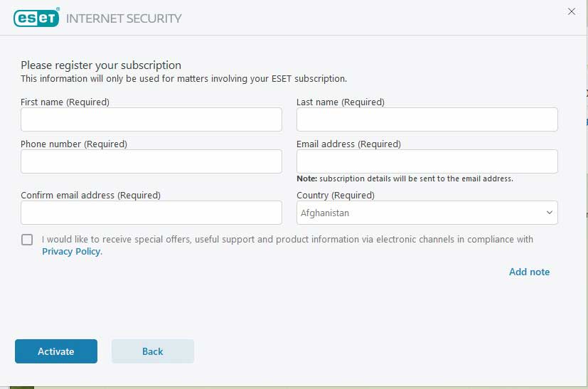Open the Country dropdown showing Afghanistan
Image resolution: width=588 pixels, height=389 pixels.
(x=427, y=213)
